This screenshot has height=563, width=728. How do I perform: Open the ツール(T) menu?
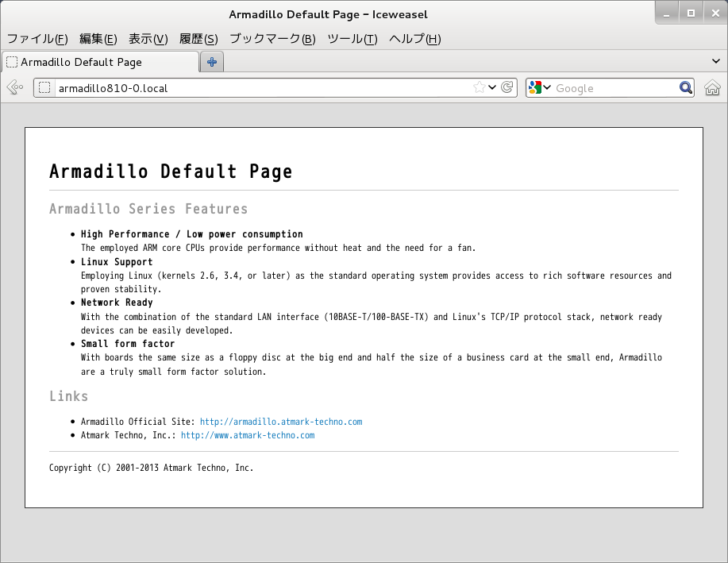pos(352,39)
